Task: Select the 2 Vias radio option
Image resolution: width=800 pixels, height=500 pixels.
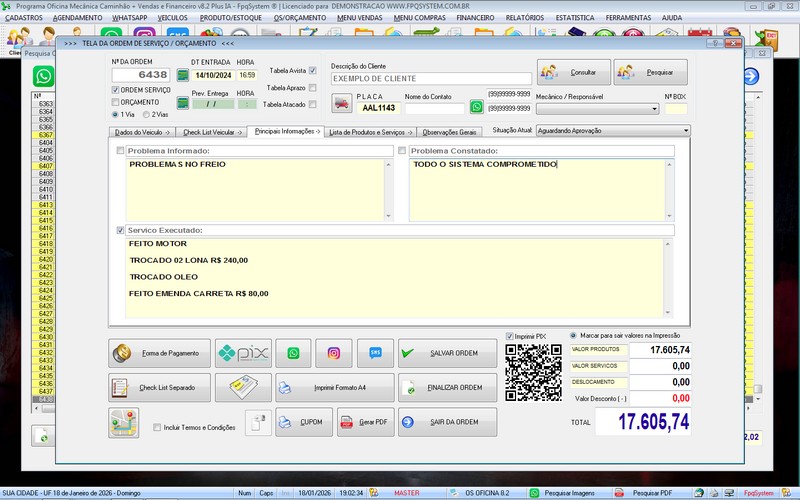Action: [146, 115]
